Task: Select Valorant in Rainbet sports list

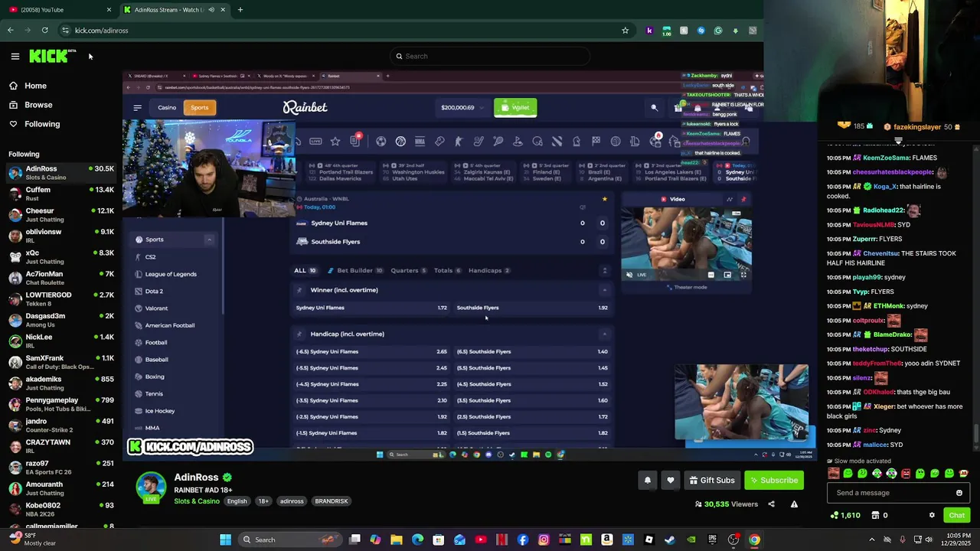Action: pyautogui.click(x=156, y=308)
